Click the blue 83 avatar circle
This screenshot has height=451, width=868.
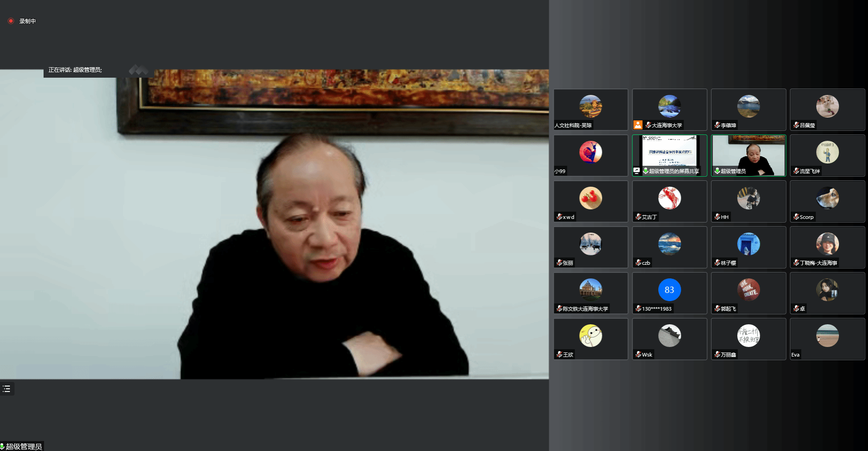pyautogui.click(x=669, y=290)
